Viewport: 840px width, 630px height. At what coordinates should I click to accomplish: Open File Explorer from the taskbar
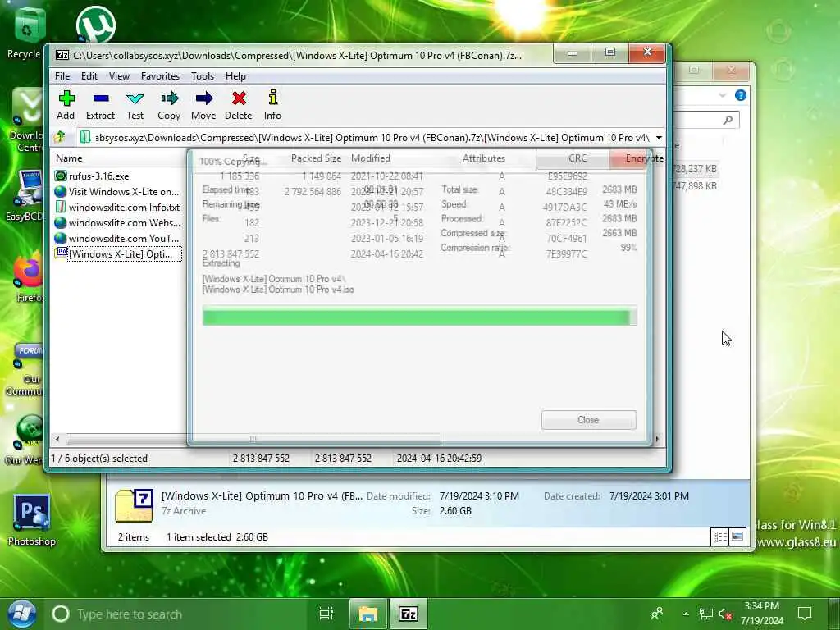tap(368, 614)
